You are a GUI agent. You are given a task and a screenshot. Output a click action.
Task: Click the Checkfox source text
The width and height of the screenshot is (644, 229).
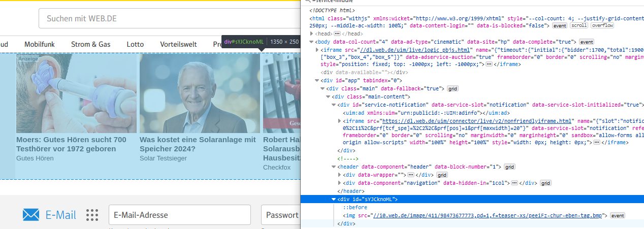[x=276, y=167]
